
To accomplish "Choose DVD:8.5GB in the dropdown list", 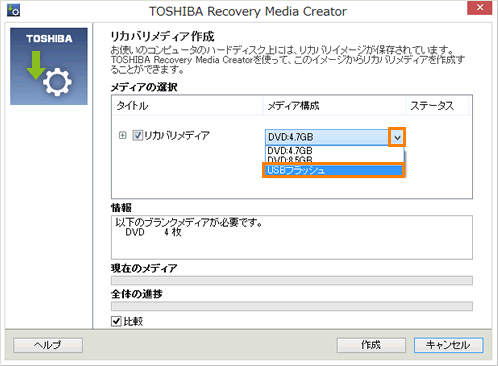I will (334, 159).
